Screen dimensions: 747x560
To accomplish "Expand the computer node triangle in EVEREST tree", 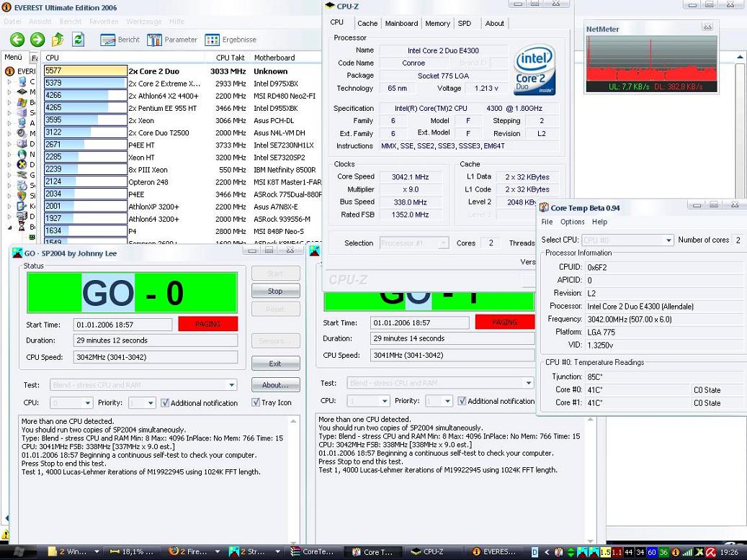I will pyautogui.click(x=9, y=82).
